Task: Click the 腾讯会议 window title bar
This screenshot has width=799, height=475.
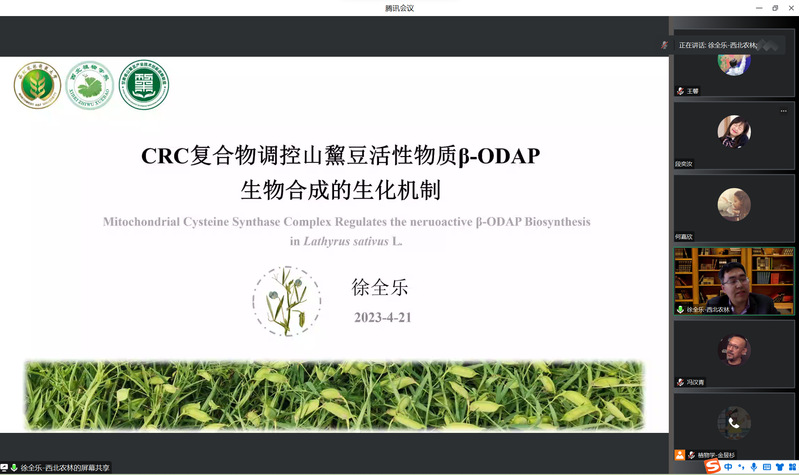Action: click(x=399, y=8)
